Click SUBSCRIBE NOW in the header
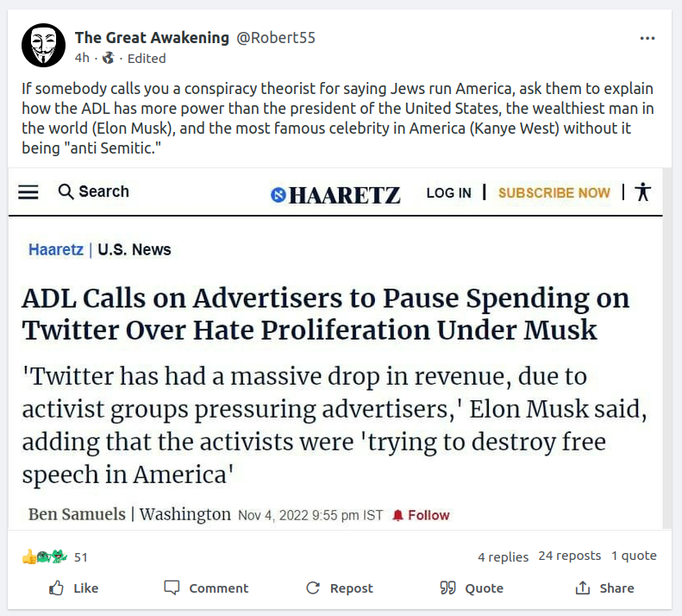Screen dimensions: 682x616 554,192
